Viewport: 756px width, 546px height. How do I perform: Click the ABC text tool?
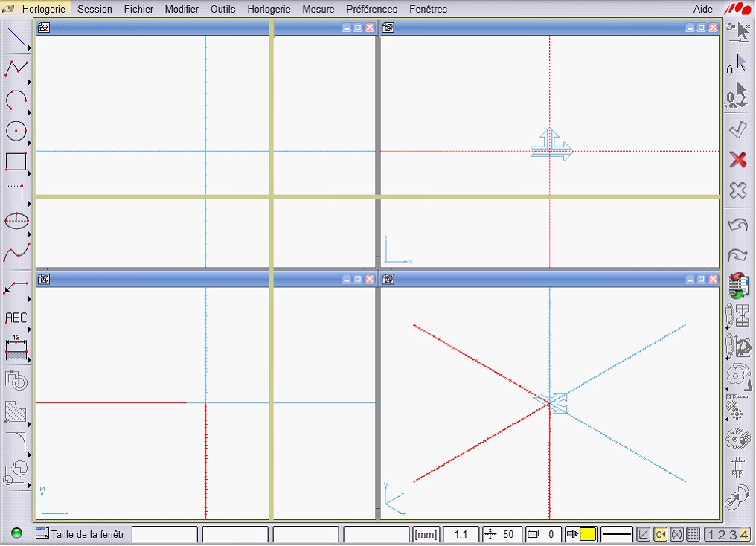(x=16, y=318)
